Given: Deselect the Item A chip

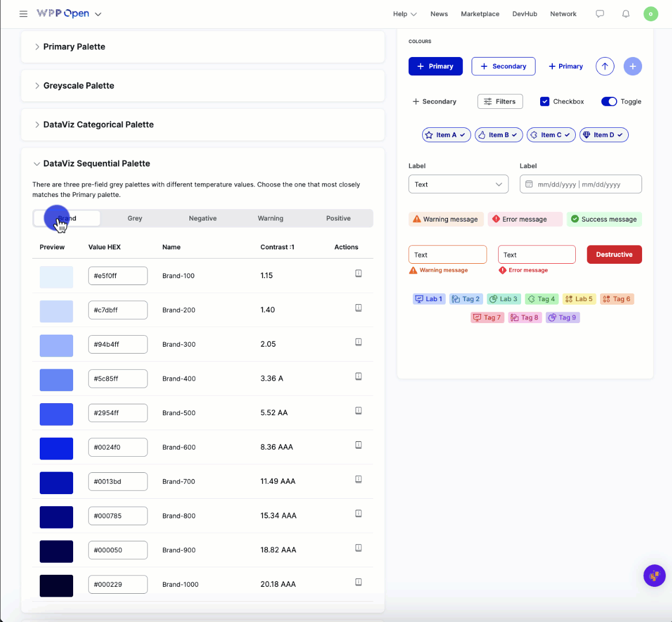Looking at the screenshot, I should pyautogui.click(x=446, y=135).
